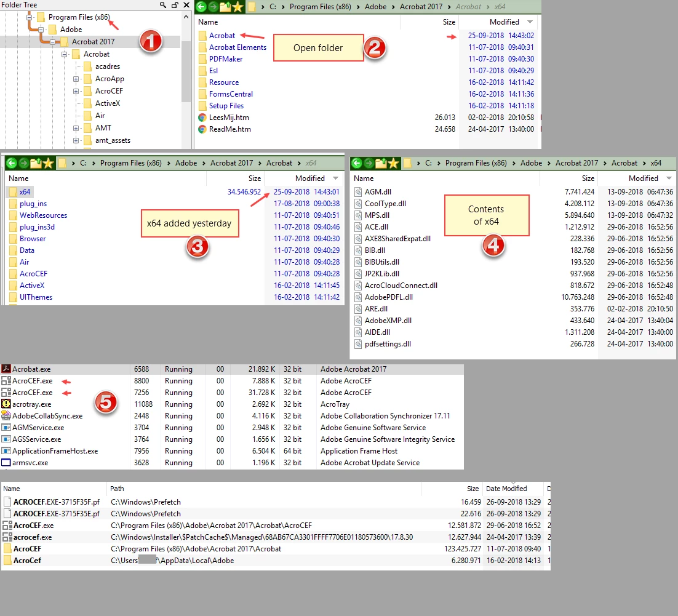Click the file icon of ACROCEF.EXE-3715F35F.pf
This screenshot has width=678, height=616.
(7, 502)
